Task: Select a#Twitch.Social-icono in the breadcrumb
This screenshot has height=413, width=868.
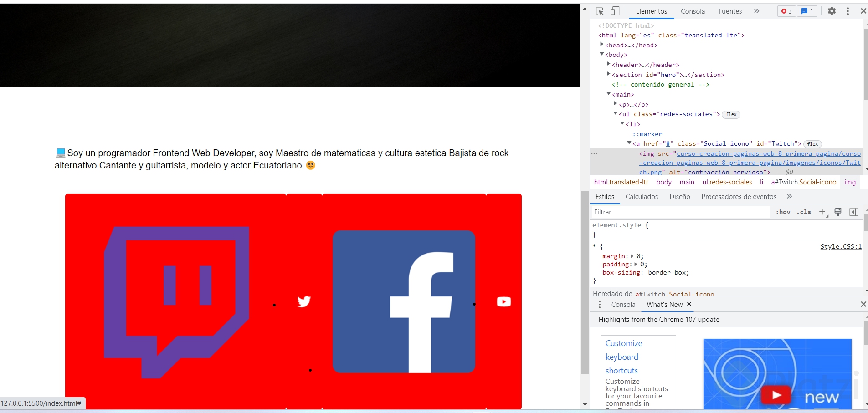Action: coord(804,182)
